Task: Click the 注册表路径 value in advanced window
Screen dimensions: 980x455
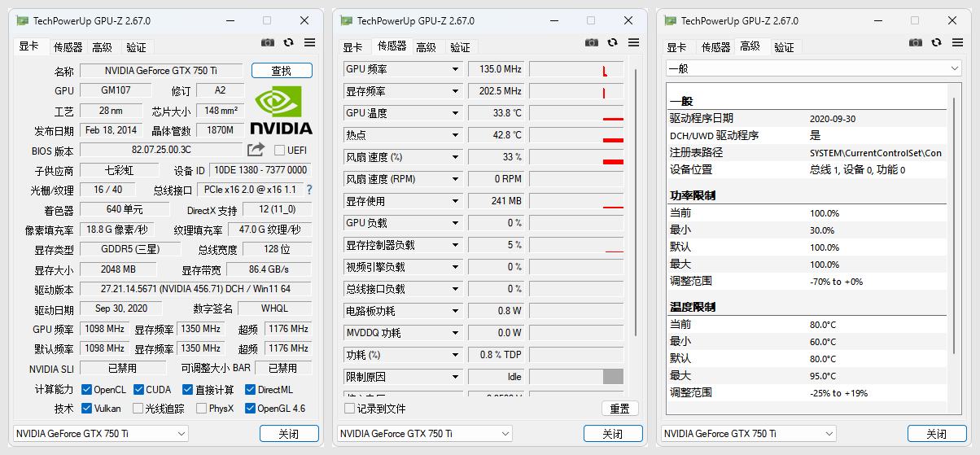Action: (x=876, y=152)
